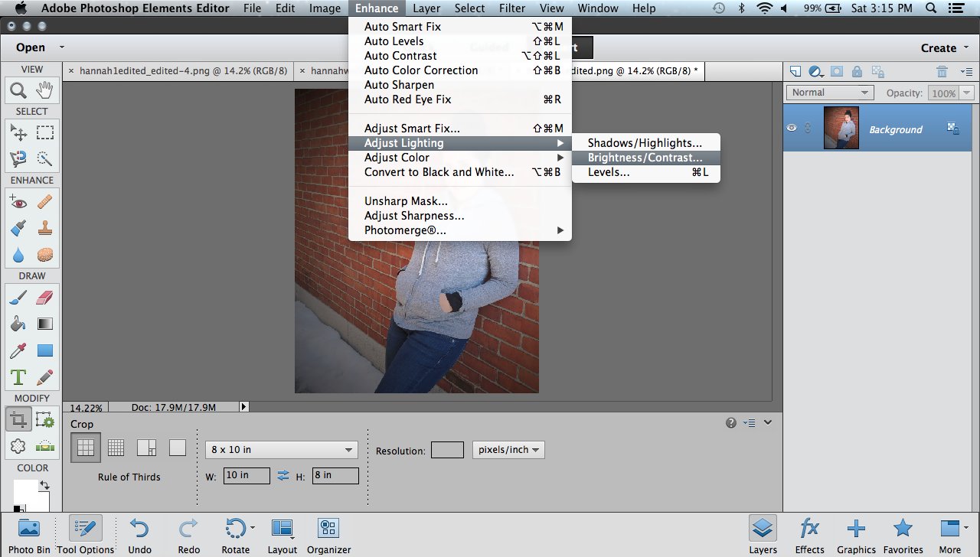
Task: Select the Sponge tool
Action: coord(44,255)
